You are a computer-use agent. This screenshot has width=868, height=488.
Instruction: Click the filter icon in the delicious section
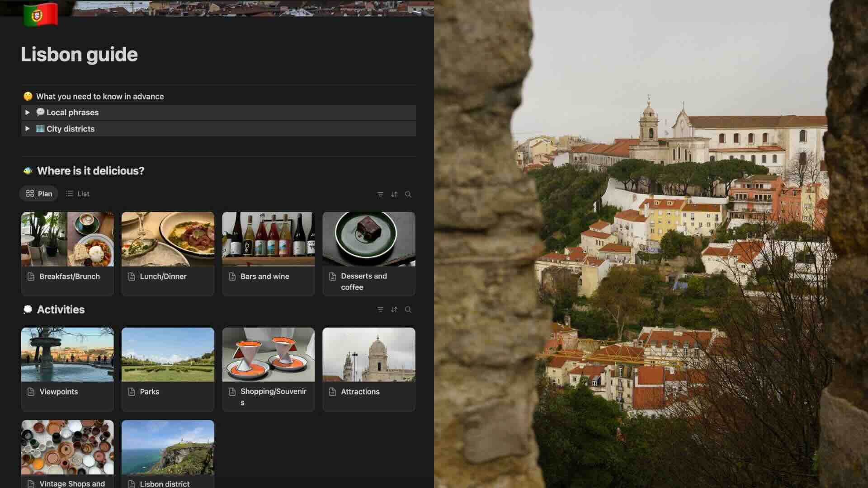pos(380,194)
